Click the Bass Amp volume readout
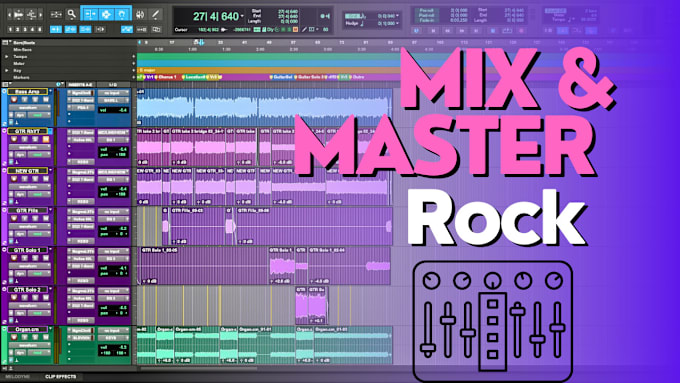This screenshot has width=680, height=383. coord(113,110)
